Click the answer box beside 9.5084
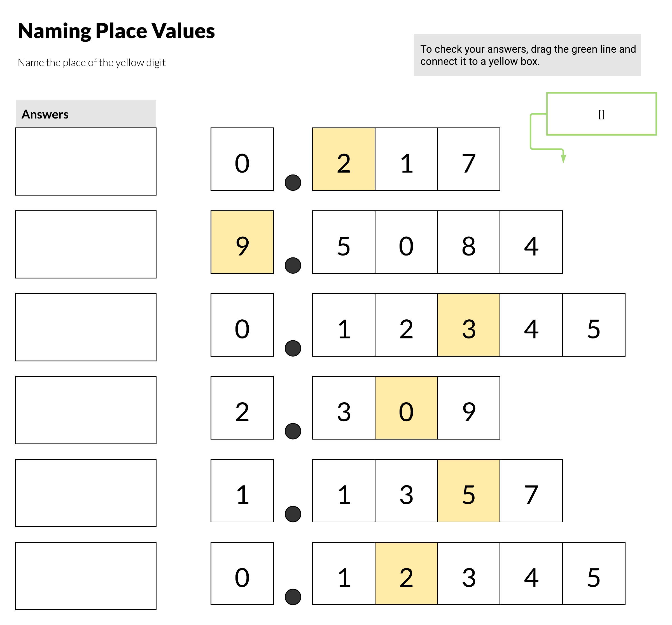Image resolution: width=672 pixels, height=625 pixels. tap(86, 244)
